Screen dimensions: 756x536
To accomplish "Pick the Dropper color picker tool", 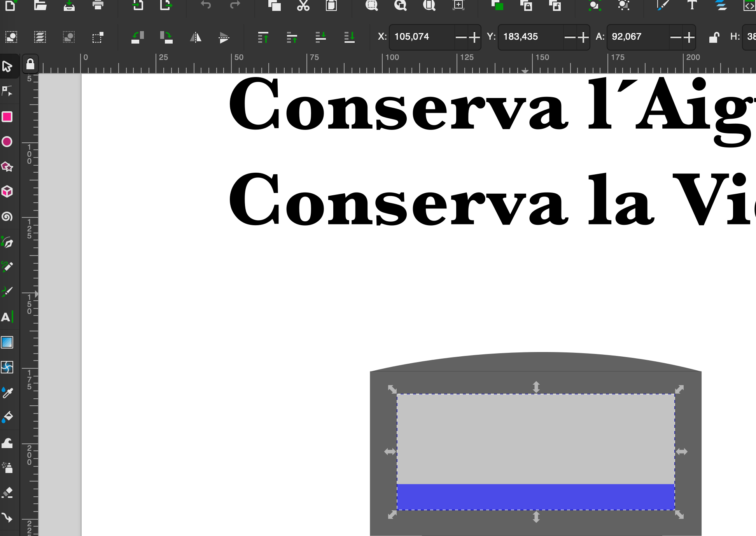I will click(7, 392).
